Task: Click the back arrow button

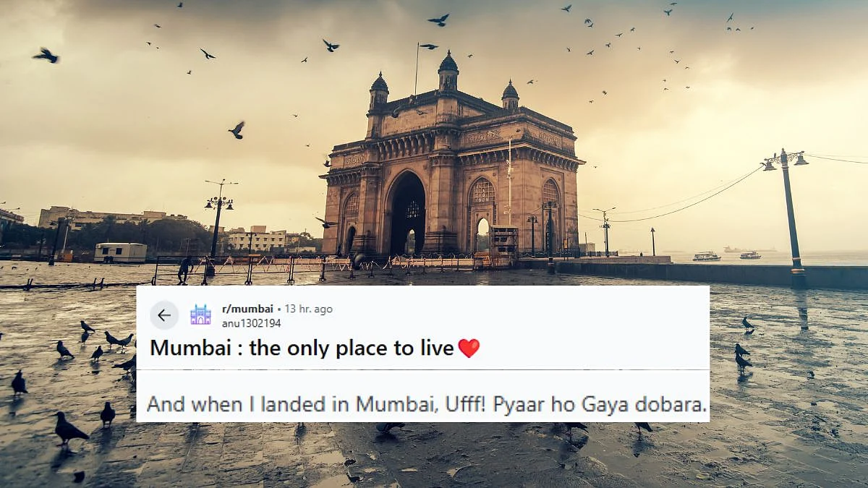Action: coord(164,315)
